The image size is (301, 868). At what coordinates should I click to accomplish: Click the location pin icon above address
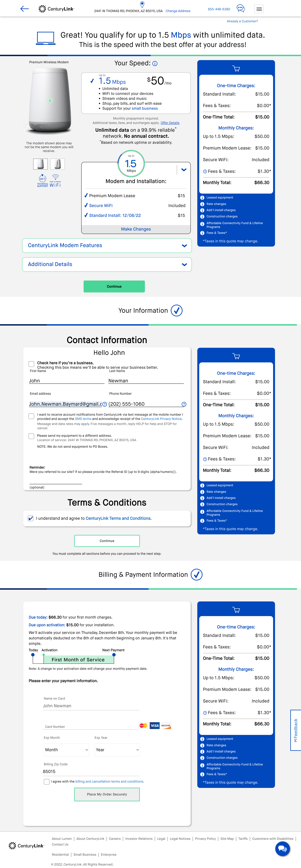pyautogui.click(x=142, y=4)
